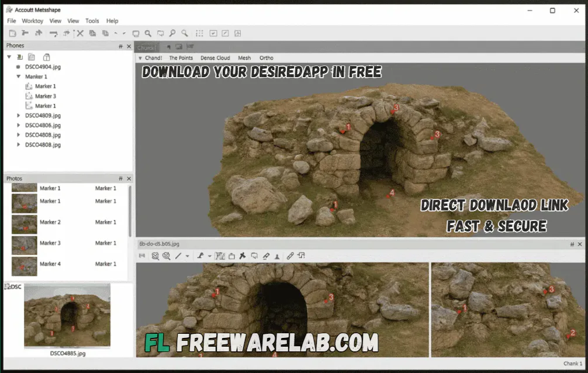Toggle auto-hide pin on the Photos panel
Image resolution: width=588 pixels, height=373 pixels.
120,178
